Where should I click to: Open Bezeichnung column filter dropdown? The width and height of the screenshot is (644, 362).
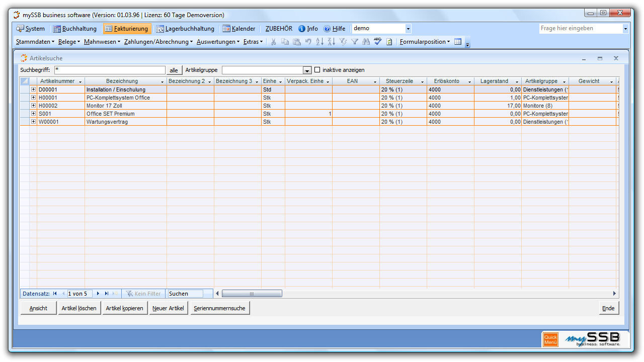[162, 81]
